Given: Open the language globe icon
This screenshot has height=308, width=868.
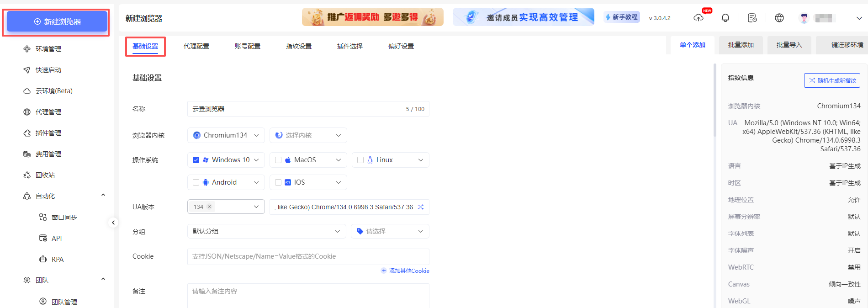Looking at the screenshot, I should (x=779, y=18).
